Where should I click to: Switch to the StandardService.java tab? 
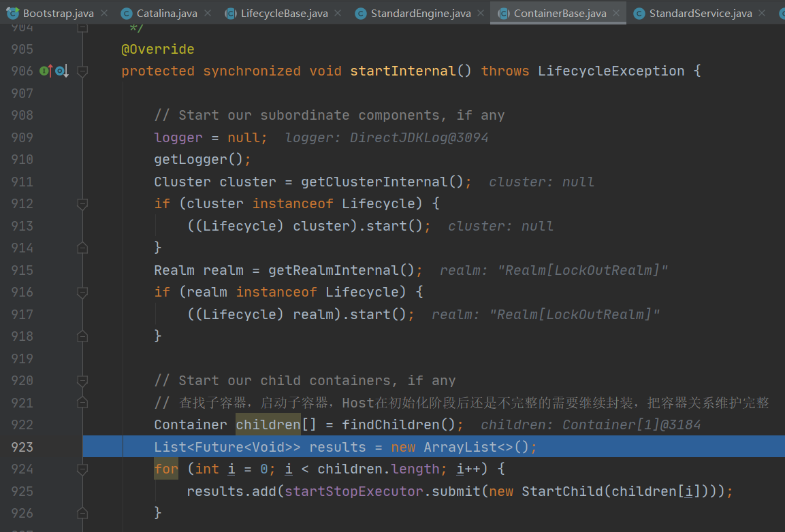(x=701, y=14)
